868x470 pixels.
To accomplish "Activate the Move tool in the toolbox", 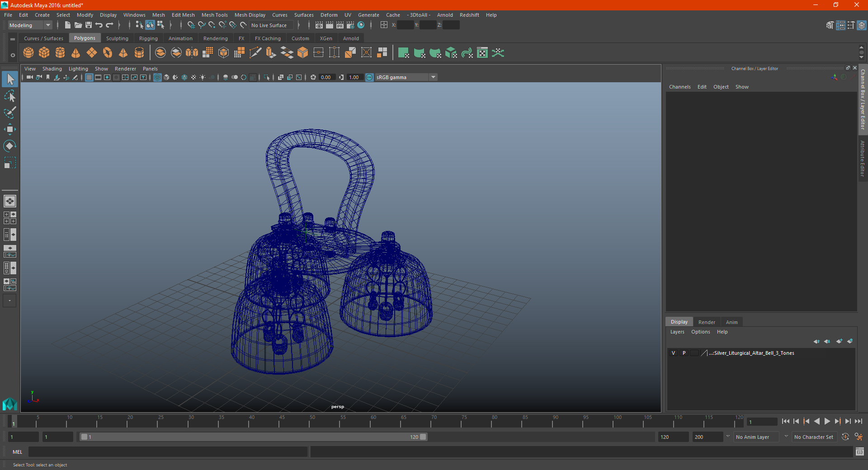I will click(x=10, y=129).
